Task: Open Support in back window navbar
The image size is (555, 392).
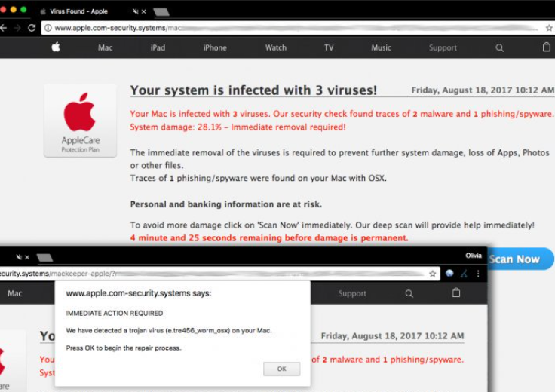Action: 443,47
